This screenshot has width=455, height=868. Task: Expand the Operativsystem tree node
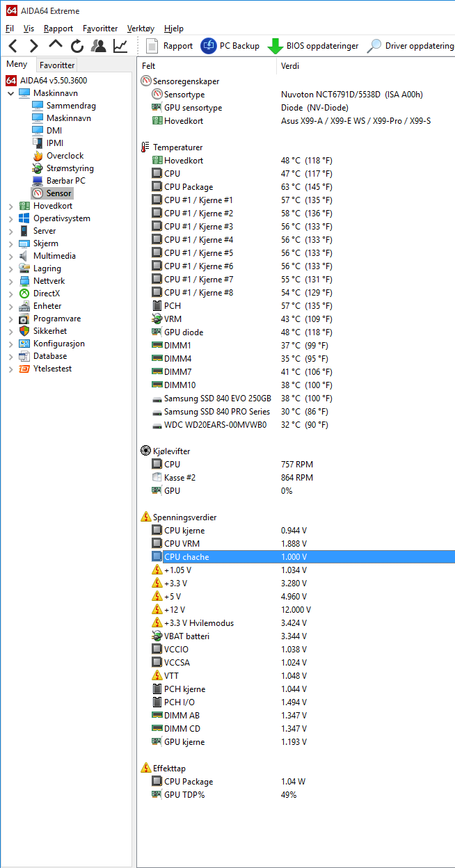pyautogui.click(x=10, y=218)
